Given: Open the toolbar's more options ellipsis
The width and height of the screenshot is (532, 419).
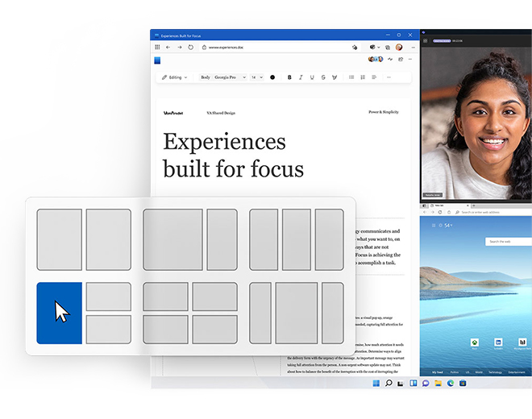Looking at the screenshot, I should (x=389, y=77).
